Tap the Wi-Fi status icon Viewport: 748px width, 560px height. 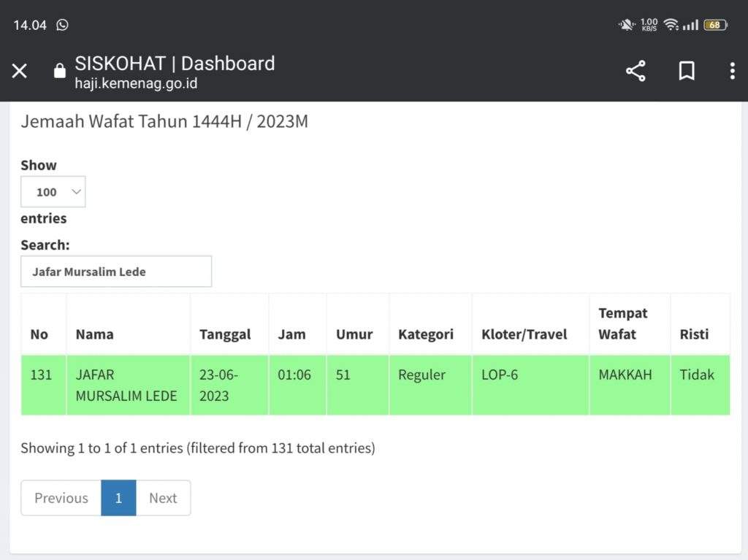(671, 25)
